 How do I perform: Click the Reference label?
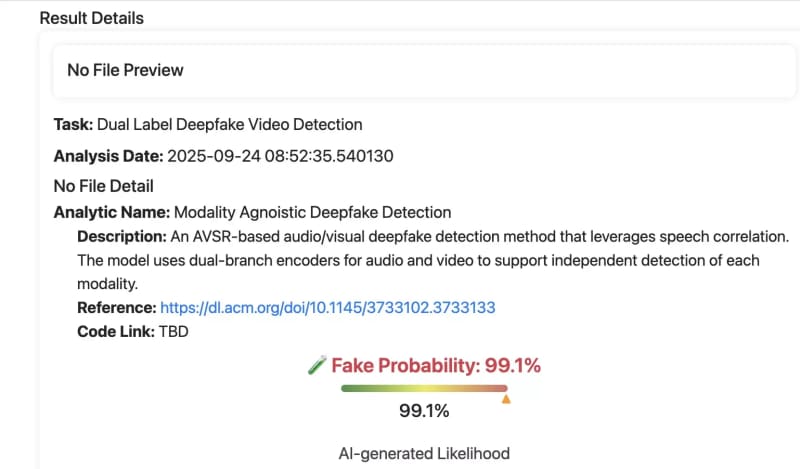(x=116, y=308)
